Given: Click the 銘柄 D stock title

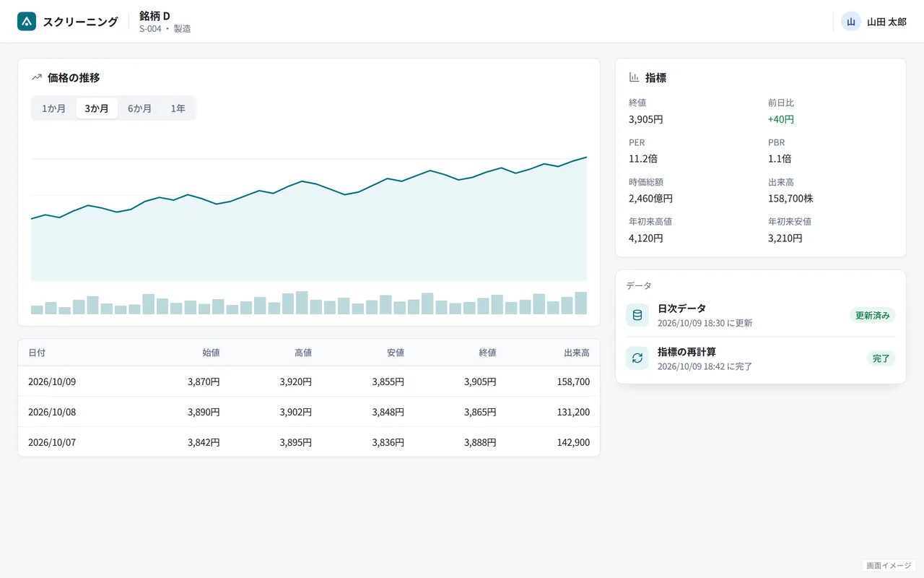Looking at the screenshot, I should point(155,16).
